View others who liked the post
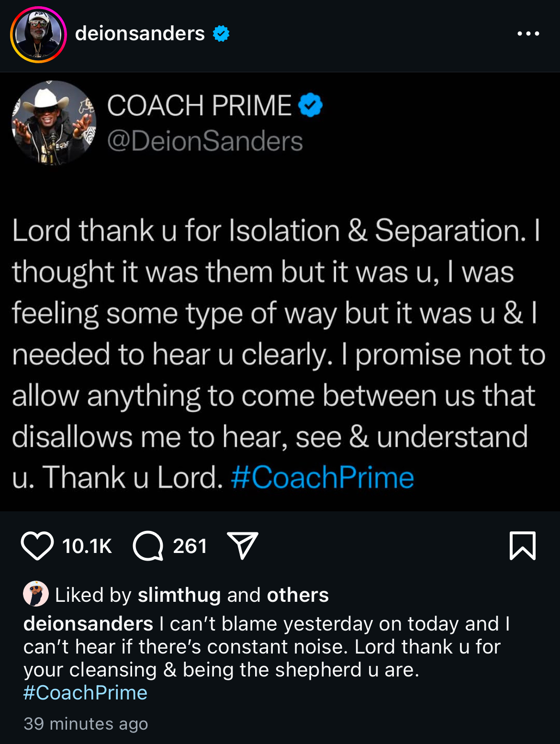Viewport: 560px width, 744px height. 298,595
